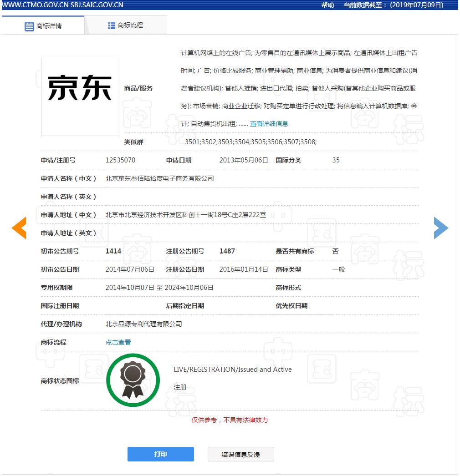The width and height of the screenshot is (460, 476).
Task: Click the 优先权日期 field label
Action: click(x=291, y=306)
